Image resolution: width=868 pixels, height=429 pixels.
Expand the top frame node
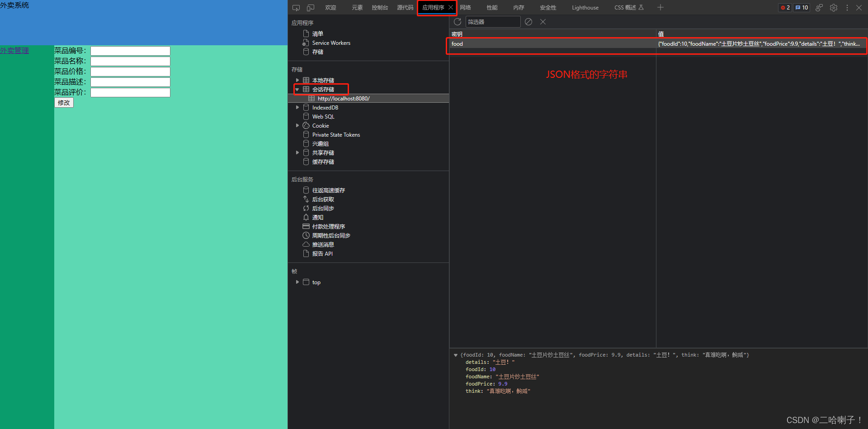(x=297, y=282)
